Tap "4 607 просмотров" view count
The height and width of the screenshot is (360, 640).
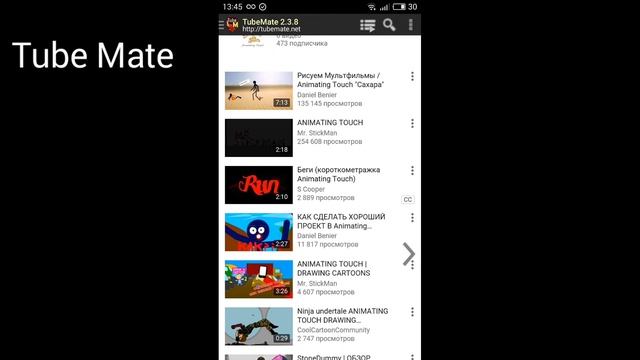(x=326, y=292)
